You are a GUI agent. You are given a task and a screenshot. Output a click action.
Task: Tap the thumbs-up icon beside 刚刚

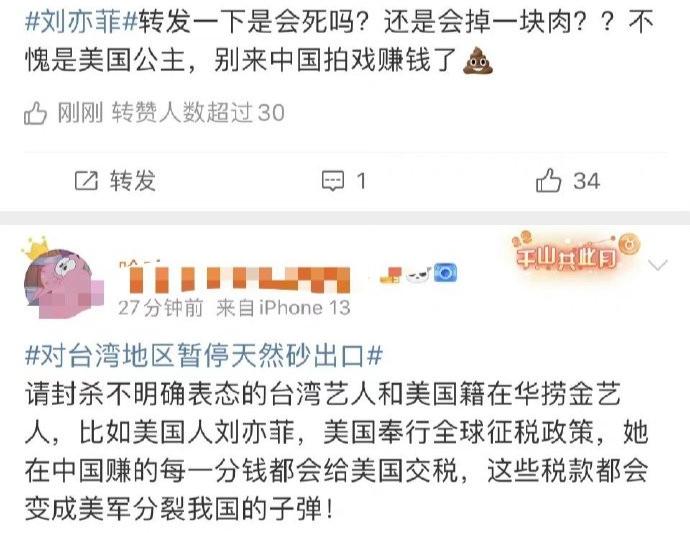click(x=36, y=113)
